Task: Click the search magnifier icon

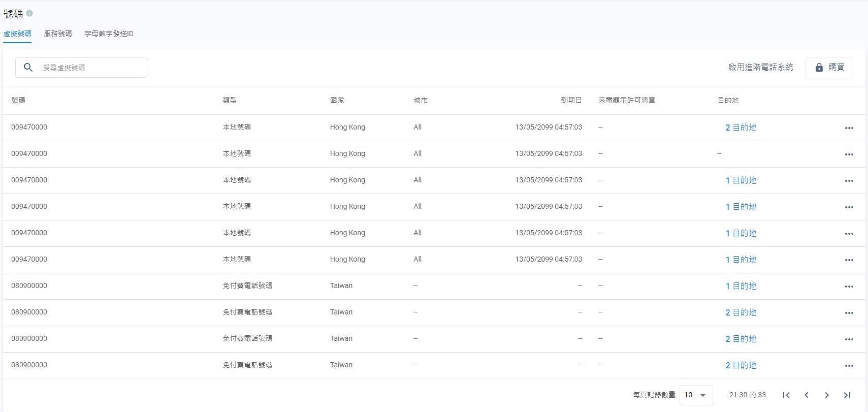Action: click(28, 68)
